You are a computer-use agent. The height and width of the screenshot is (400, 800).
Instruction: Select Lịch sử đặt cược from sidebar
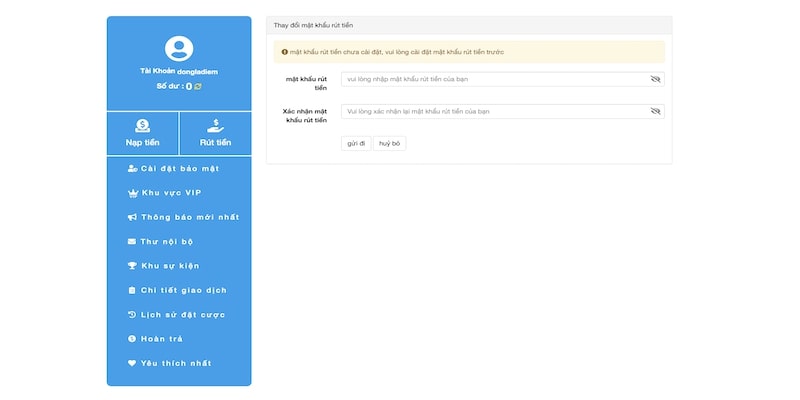(182, 315)
